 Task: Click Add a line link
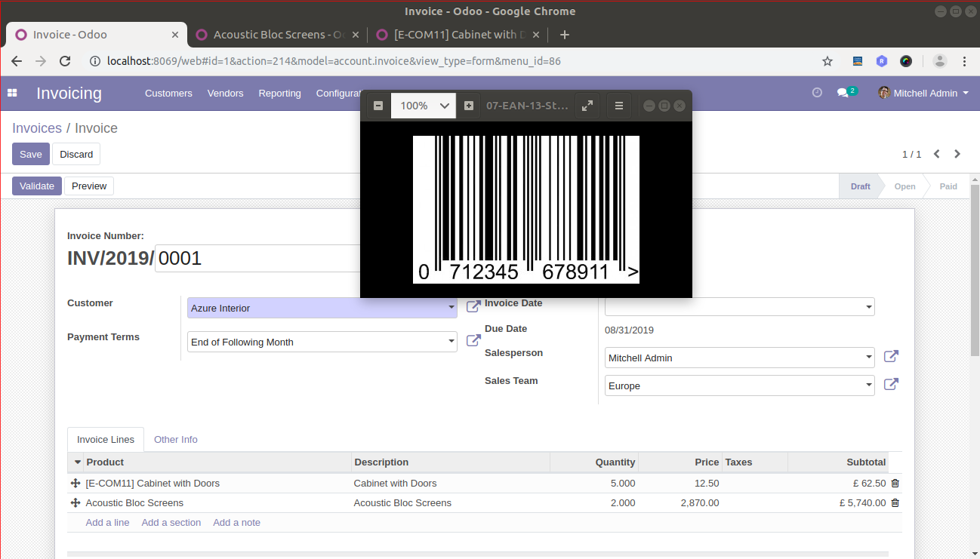[x=107, y=522]
